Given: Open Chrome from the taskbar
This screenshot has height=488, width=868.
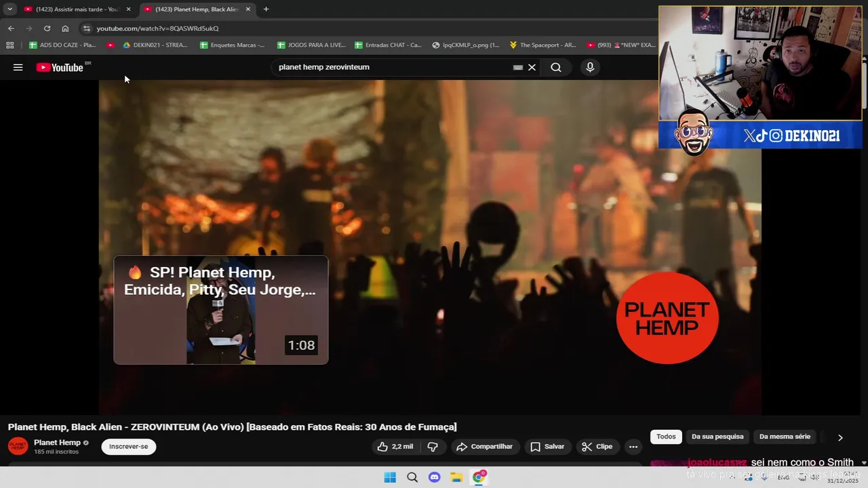Looking at the screenshot, I should [x=479, y=477].
